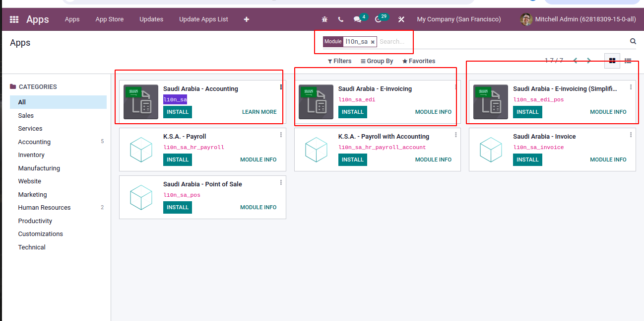Click the search magnifier icon

633,42
